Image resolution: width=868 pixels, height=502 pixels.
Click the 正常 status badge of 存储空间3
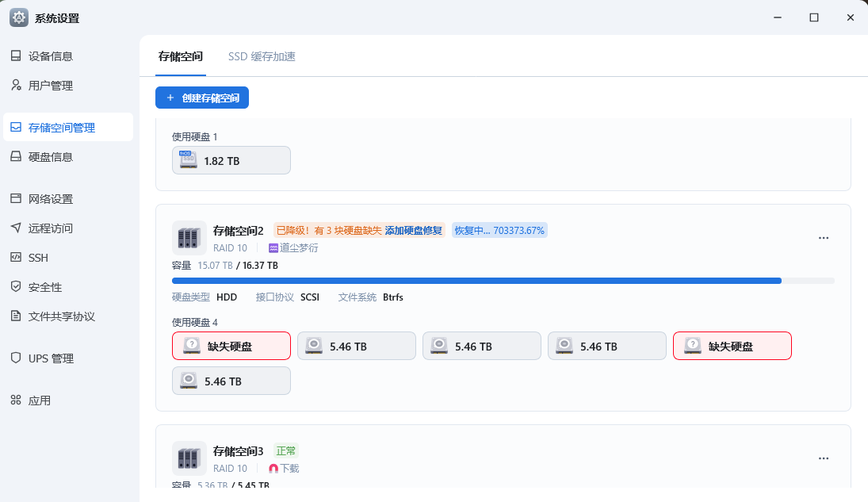[x=286, y=451]
